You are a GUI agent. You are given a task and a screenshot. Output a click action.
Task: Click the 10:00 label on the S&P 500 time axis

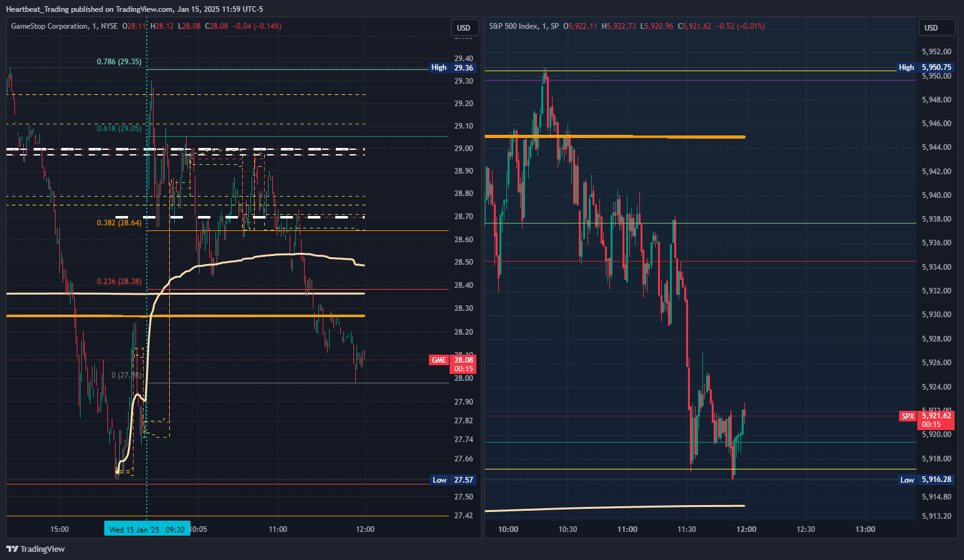pos(508,529)
